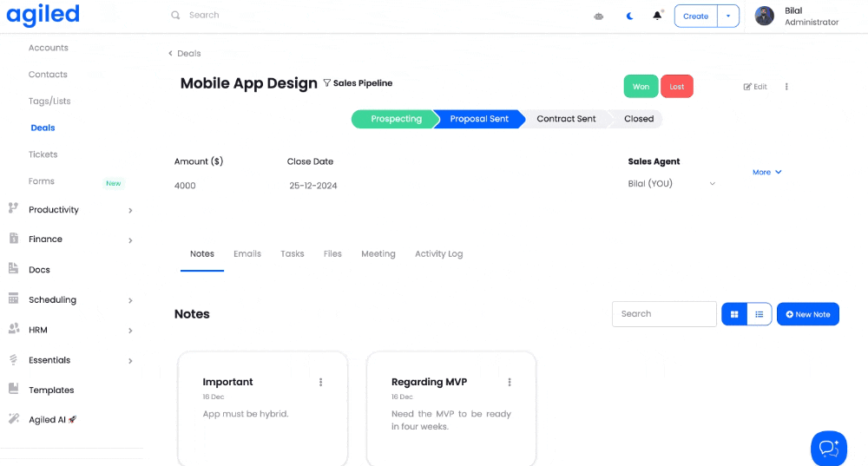The width and height of the screenshot is (868, 466).
Task: Open the Regarding MVP note card
Action: pos(451,409)
